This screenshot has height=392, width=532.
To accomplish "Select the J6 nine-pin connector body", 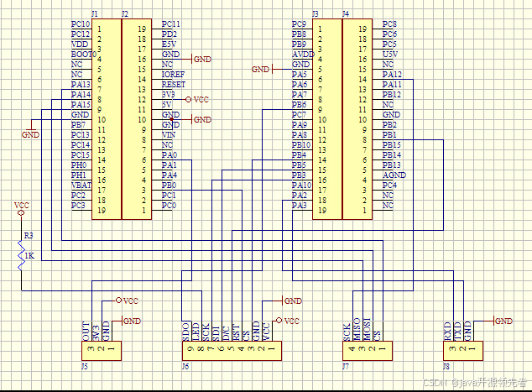I will click(232, 351).
